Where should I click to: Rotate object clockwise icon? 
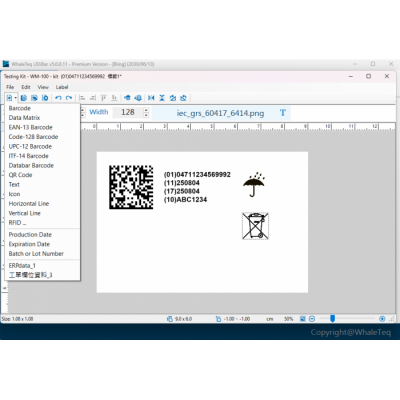coord(183,98)
